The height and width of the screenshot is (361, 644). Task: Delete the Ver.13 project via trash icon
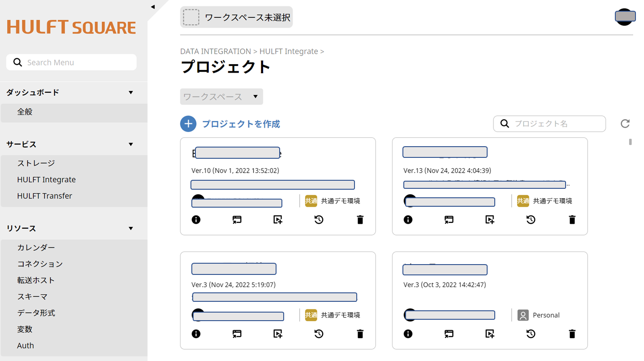[572, 220]
